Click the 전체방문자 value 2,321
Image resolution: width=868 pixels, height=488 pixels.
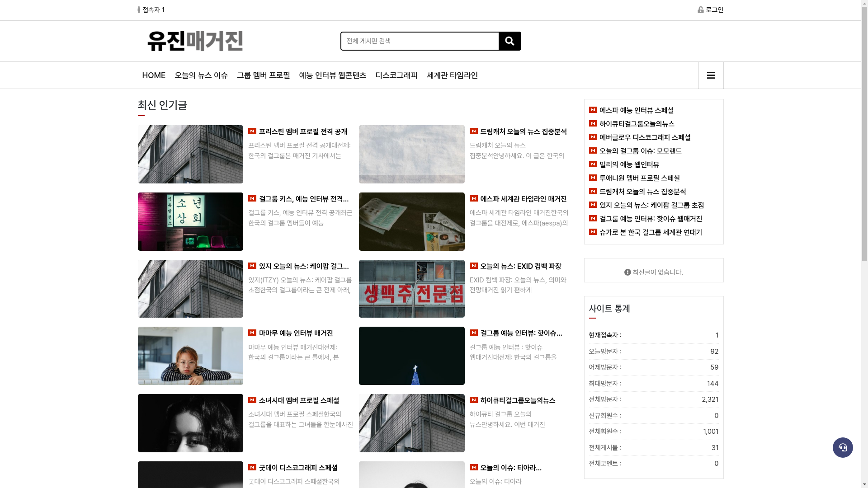point(710,399)
